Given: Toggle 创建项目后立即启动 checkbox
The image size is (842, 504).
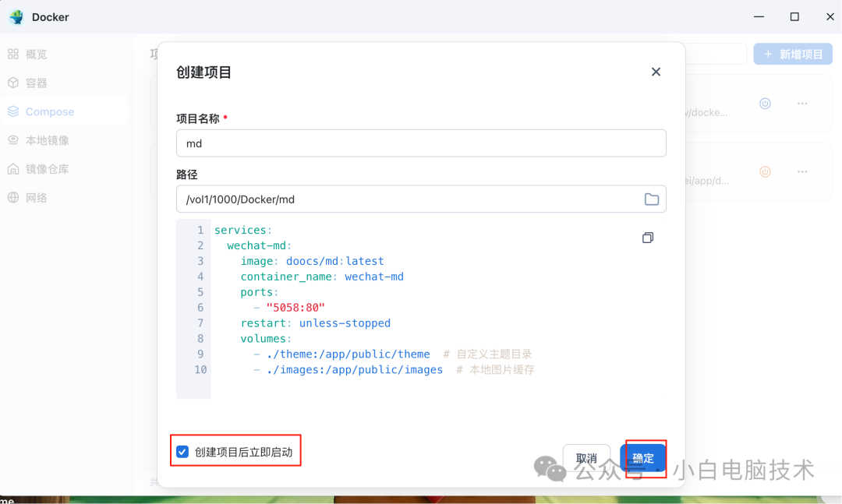Looking at the screenshot, I should [182, 452].
